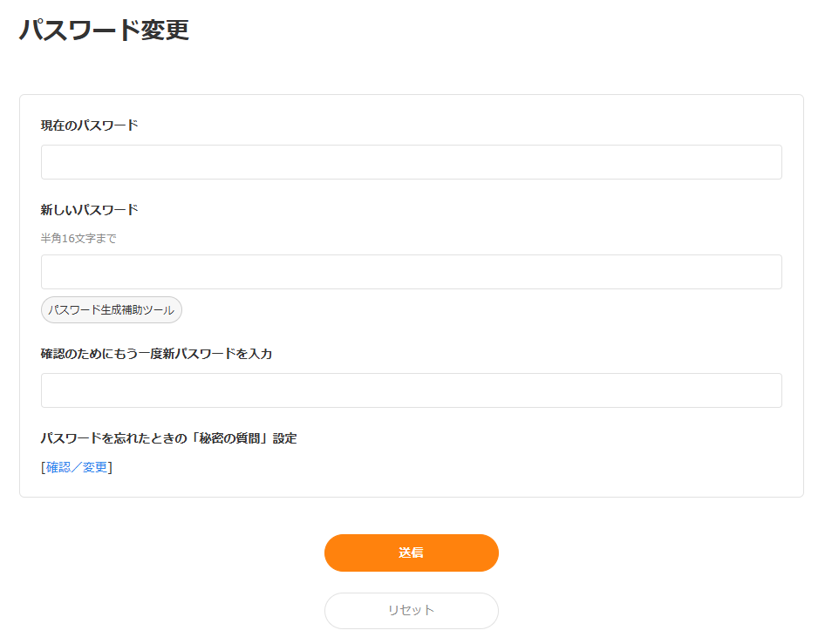Open the パスワード生成補助ツール

[112, 310]
